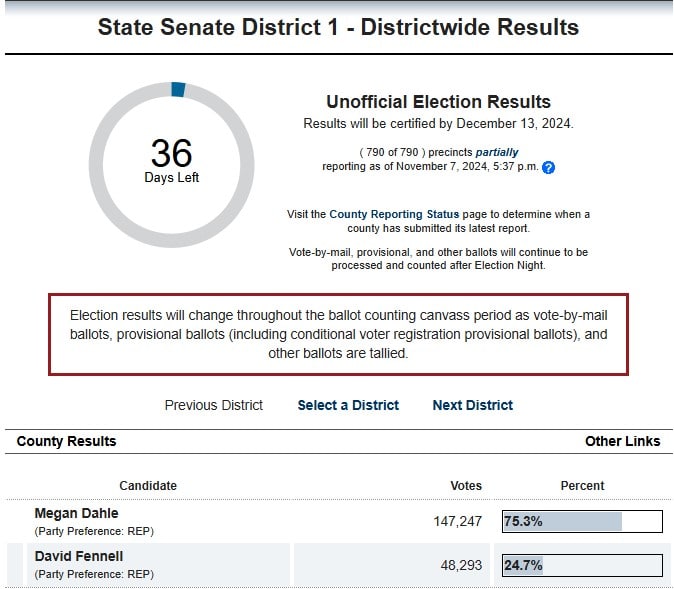Open the Other Links section
The image size is (674, 589).
[622, 441]
